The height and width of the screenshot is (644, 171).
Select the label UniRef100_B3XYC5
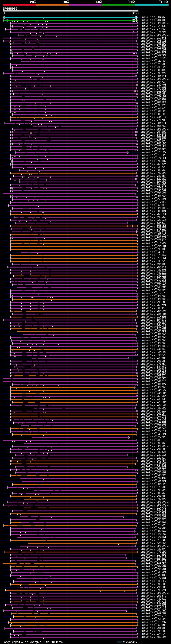(x=153, y=367)
